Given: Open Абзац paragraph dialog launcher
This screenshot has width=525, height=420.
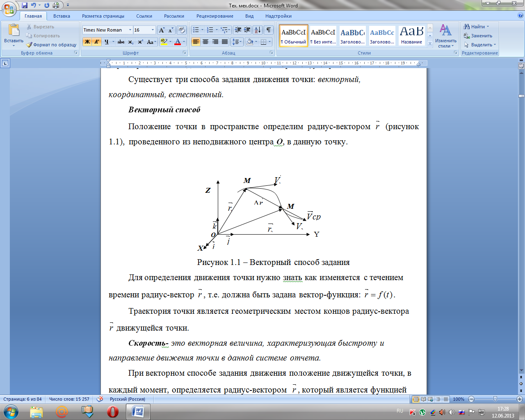Looking at the screenshot, I should click(272, 53).
